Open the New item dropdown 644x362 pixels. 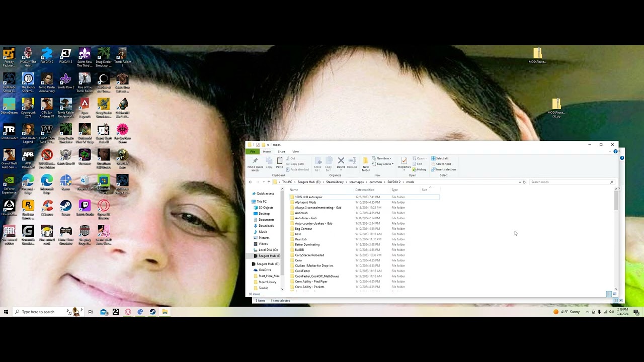click(382, 158)
